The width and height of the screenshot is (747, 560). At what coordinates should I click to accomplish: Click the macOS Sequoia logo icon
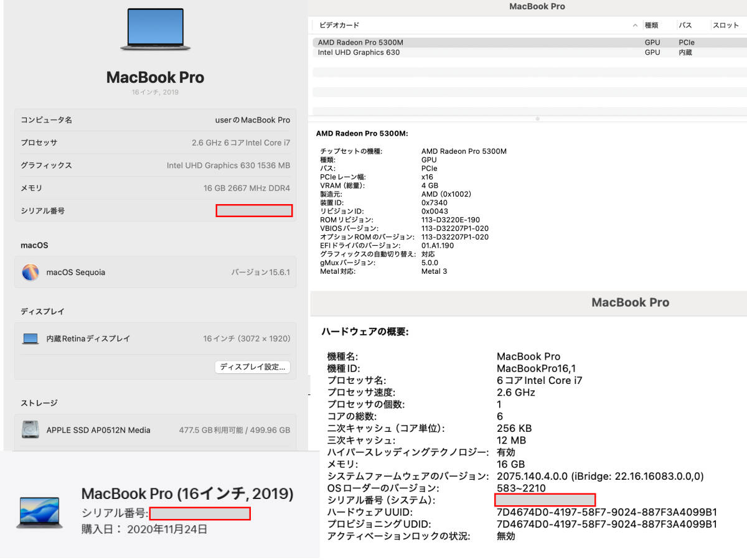pos(31,272)
